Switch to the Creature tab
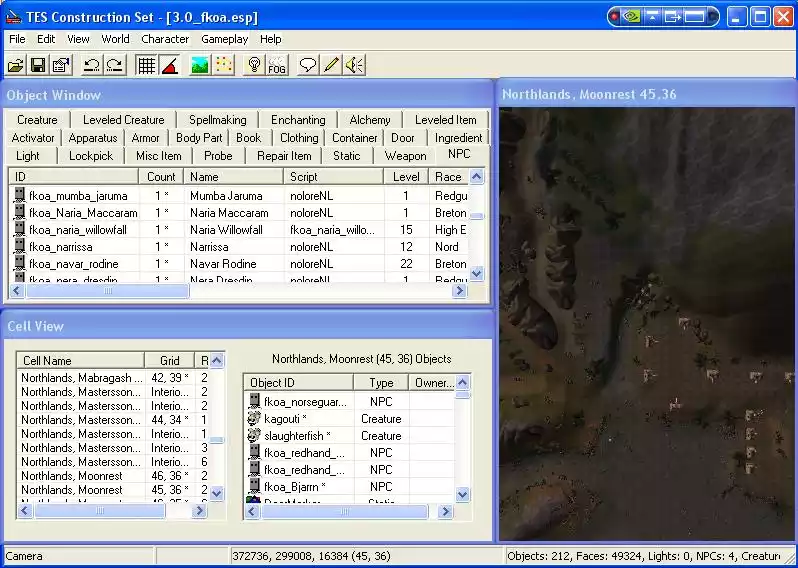The height and width of the screenshot is (568, 798). click(37, 120)
